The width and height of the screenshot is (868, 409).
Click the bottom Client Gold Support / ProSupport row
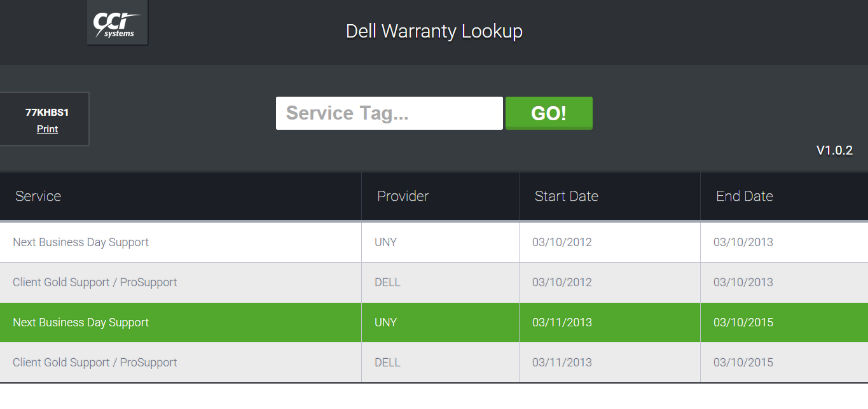95,362
